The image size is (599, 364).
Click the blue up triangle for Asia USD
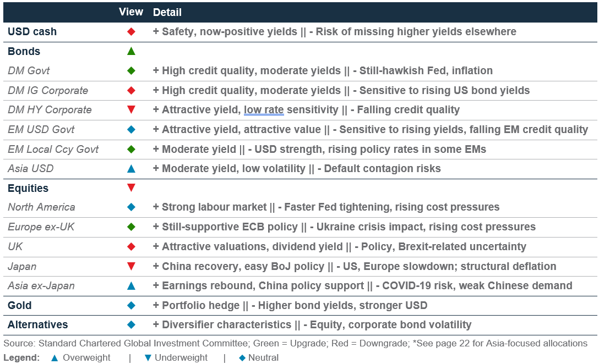[131, 169]
